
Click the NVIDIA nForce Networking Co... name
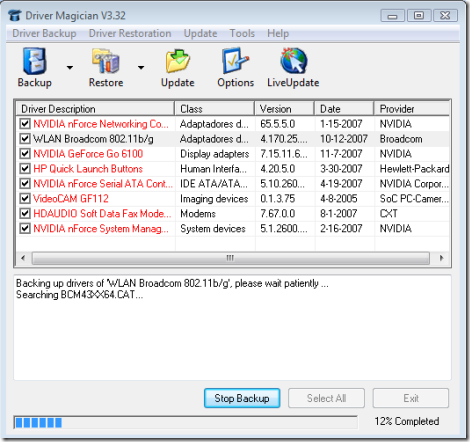click(x=101, y=124)
